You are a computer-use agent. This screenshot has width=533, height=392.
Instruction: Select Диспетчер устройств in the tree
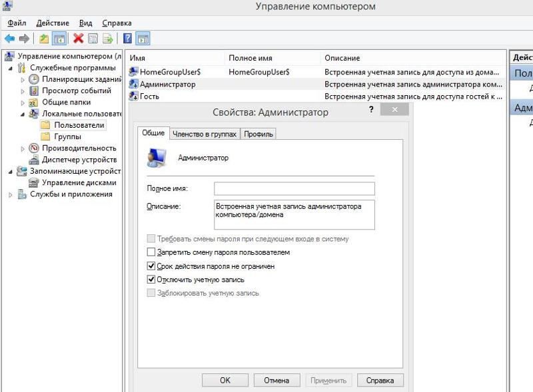coord(79,160)
